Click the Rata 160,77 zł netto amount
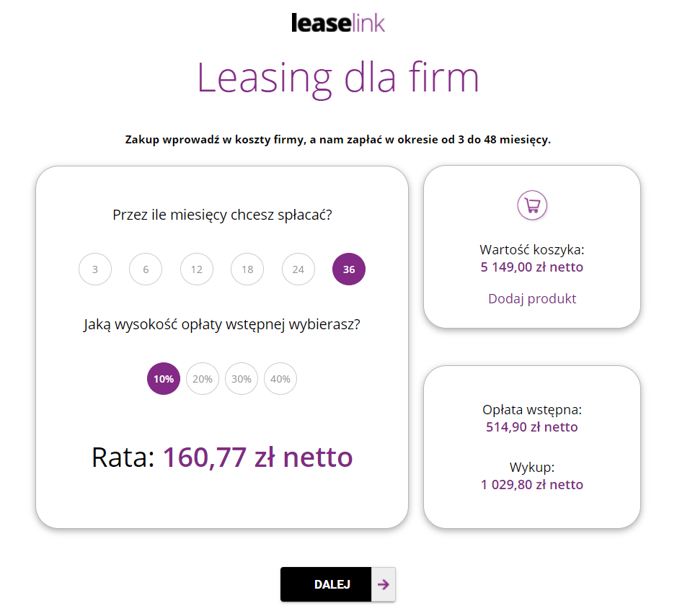677x616 pixels. tap(257, 457)
